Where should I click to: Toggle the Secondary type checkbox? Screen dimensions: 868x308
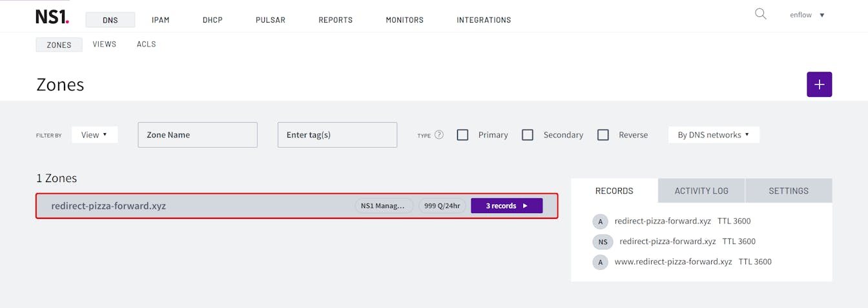pyautogui.click(x=528, y=135)
